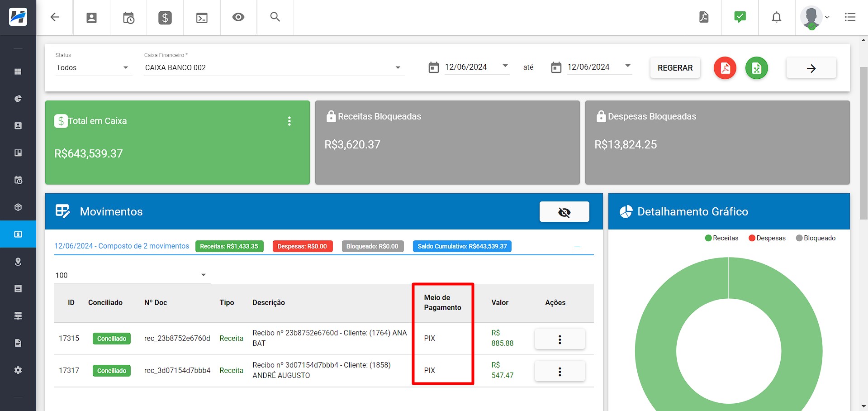
Task: Open actions menu for movement 17315
Action: [560, 339]
